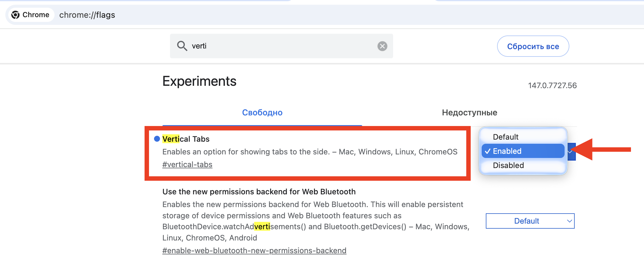Select Disabled for Vertical Tabs
Image resolution: width=644 pixels, height=268 pixels.
tap(508, 165)
